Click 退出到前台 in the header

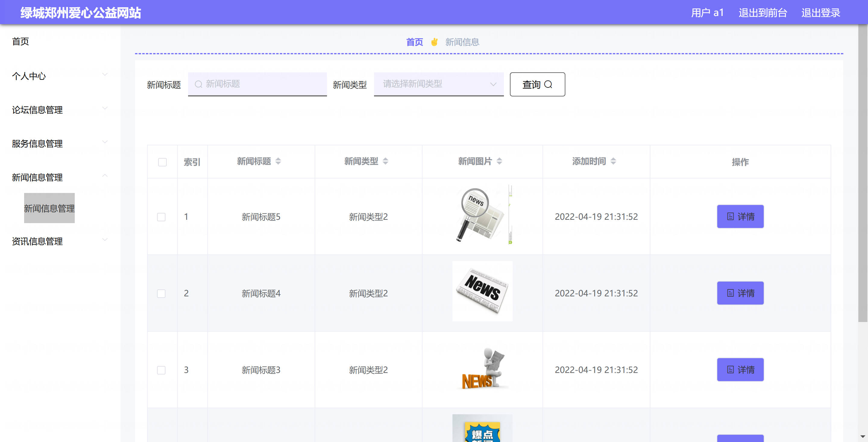[763, 12]
